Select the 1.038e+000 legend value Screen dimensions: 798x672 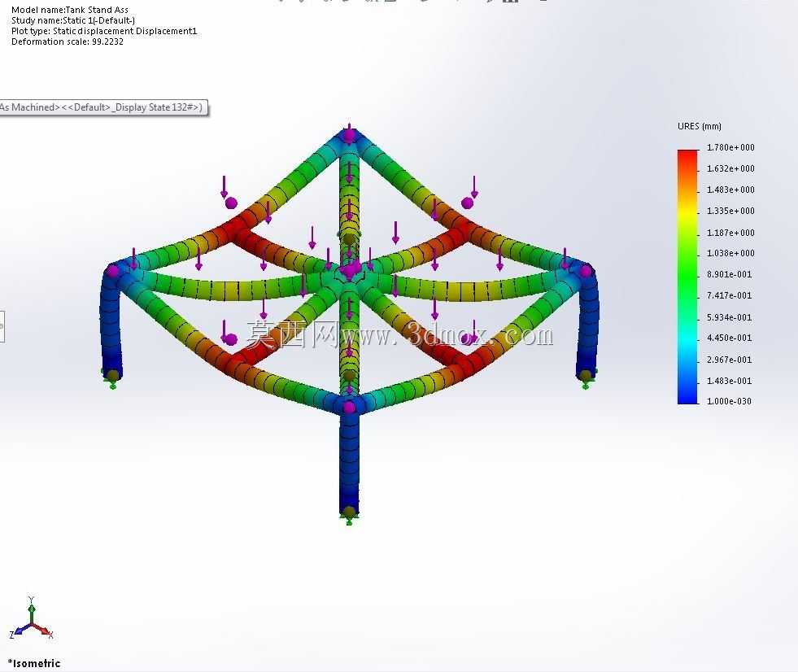pos(730,253)
